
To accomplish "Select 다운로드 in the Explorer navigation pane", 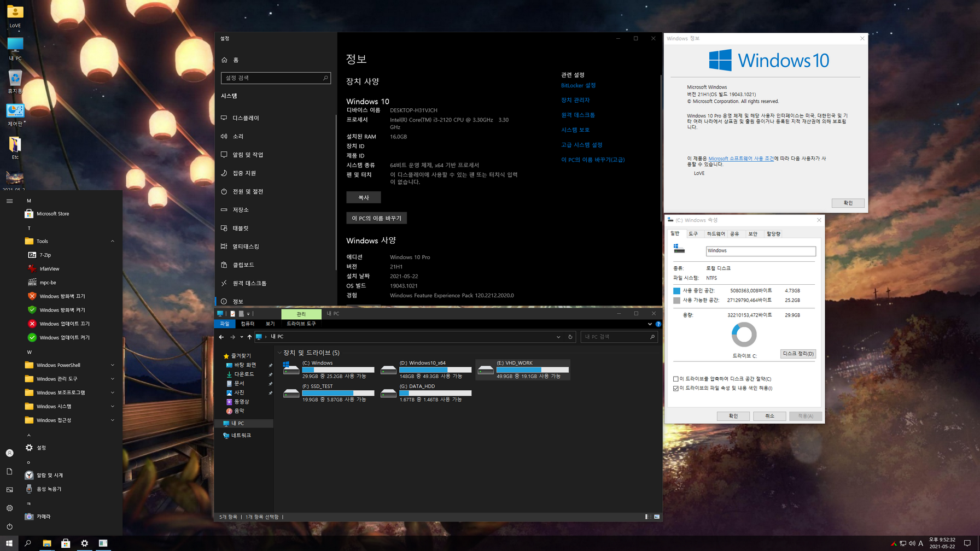I will pos(244,374).
